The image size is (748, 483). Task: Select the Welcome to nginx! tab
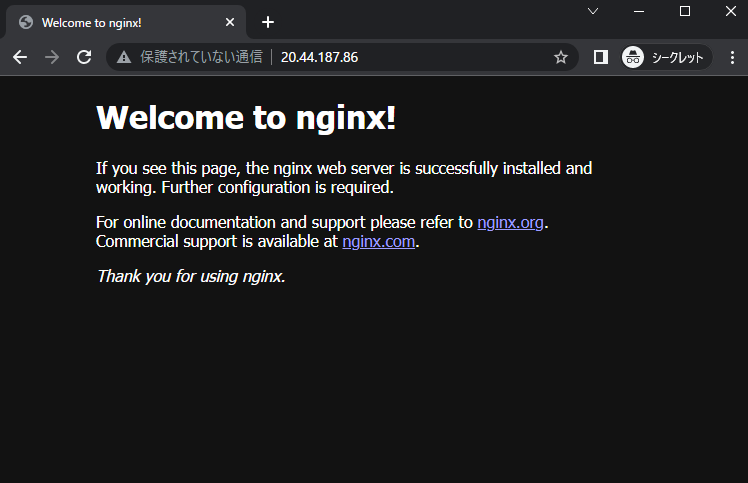coord(126,22)
